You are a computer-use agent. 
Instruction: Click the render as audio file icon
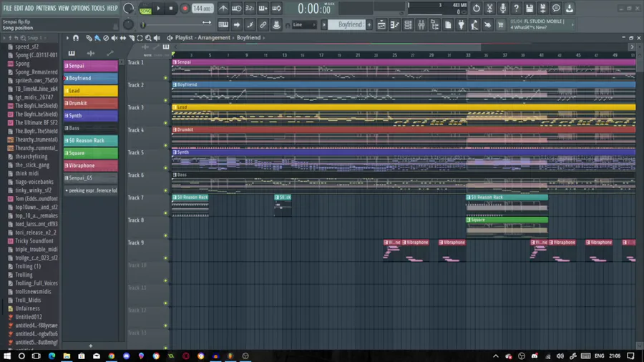point(542,8)
